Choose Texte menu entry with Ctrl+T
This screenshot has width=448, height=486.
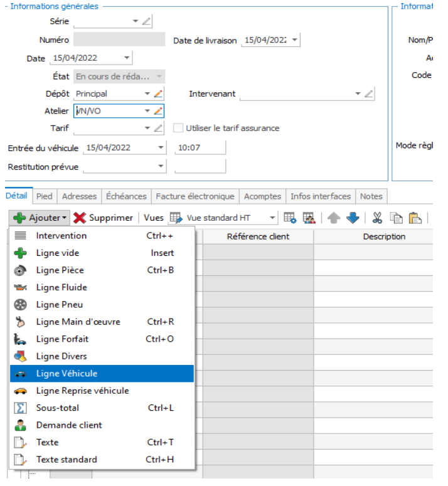tap(102, 442)
